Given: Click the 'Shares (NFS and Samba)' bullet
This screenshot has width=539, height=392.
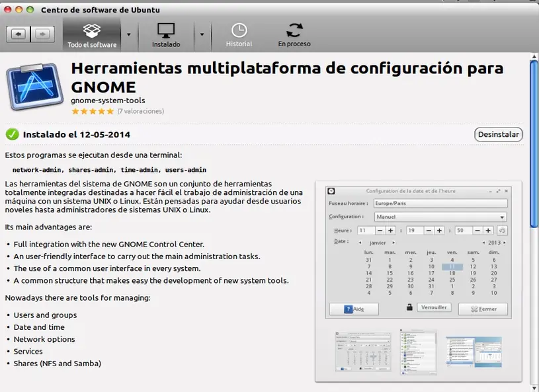Looking at the screenshot, I should click(x=57, y=364).
